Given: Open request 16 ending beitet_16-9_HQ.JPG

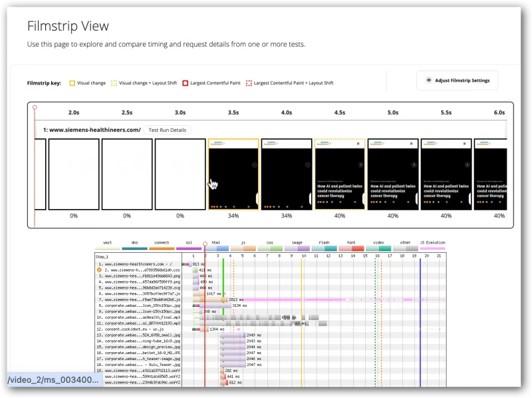Looking at the screenshot, I should coord(138,353).
